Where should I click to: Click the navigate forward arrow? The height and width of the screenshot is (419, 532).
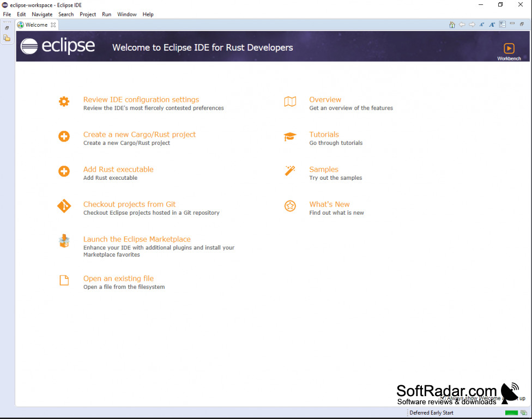tap(472, 25)
